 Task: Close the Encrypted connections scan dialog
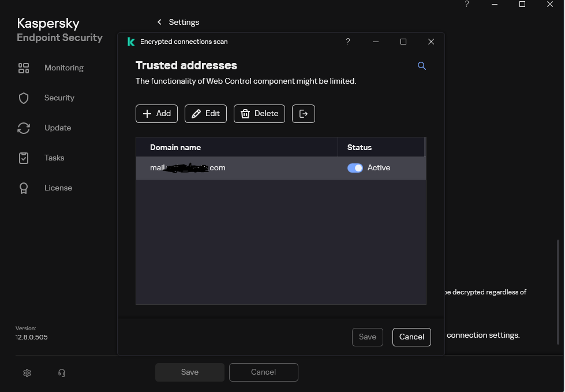(x=431, y=42)
